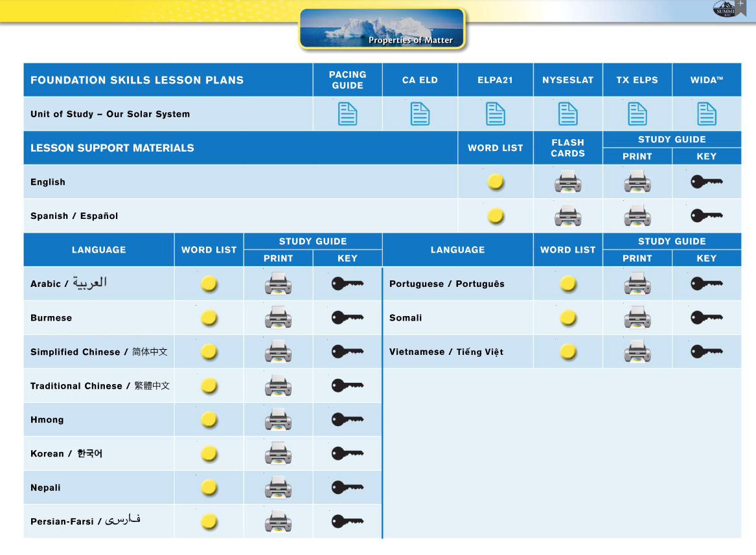Open the WIDA lesson plan document
The width and height of the screenshot is (756, 555).
tap(707, 114)
